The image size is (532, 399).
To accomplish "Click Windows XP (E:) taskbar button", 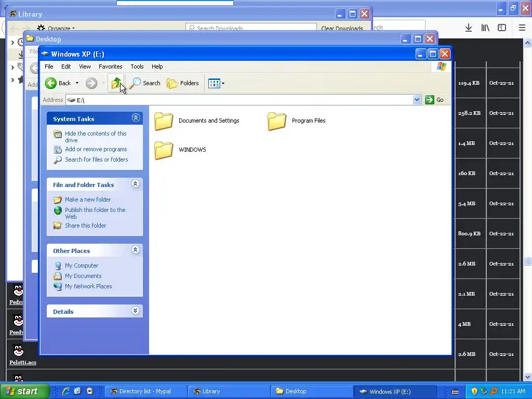I will click(x=395, y=391).
